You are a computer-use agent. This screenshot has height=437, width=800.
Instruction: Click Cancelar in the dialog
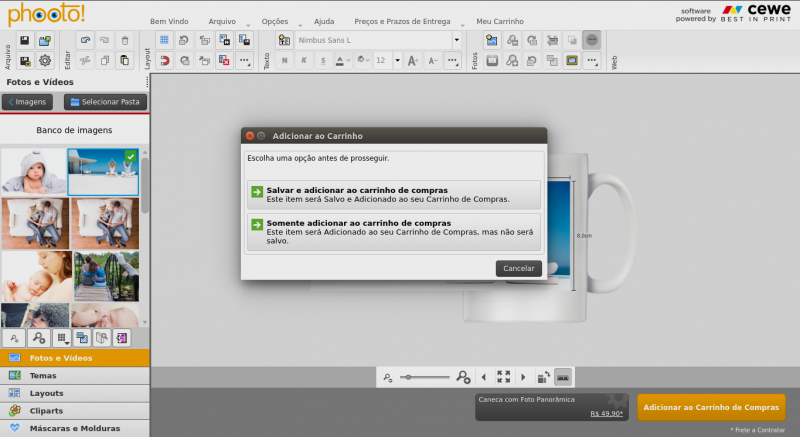pos(518,268)
